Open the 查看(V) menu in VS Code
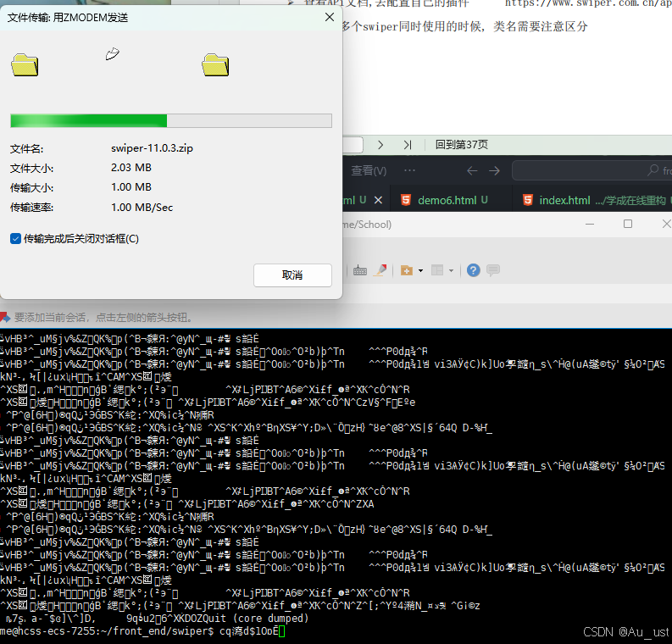This screenshot has height=644, width=672. [x=369, y=170]
